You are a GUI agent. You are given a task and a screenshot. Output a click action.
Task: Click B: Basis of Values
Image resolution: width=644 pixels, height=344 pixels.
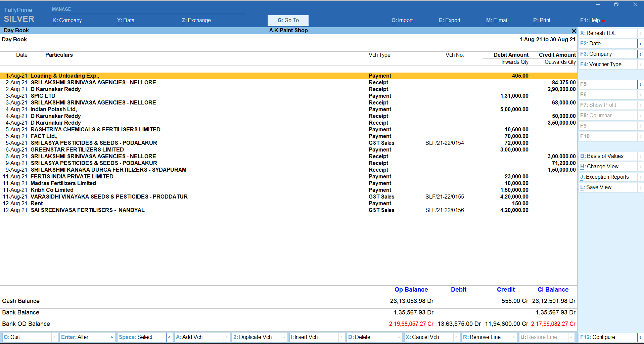[x=608, y=156]
